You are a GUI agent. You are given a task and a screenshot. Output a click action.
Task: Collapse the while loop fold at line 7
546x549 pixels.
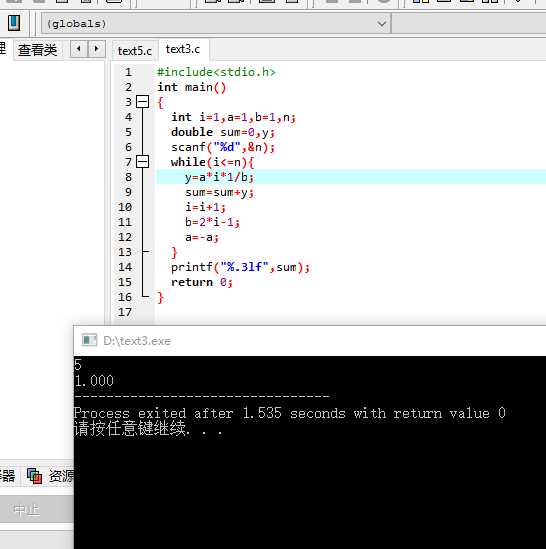pos(143,162)
